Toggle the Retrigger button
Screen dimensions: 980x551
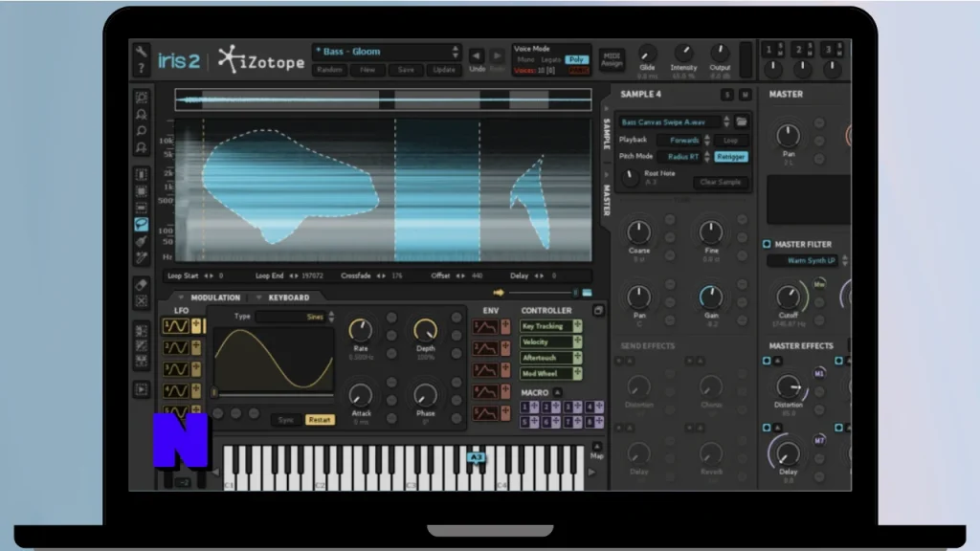730,157
